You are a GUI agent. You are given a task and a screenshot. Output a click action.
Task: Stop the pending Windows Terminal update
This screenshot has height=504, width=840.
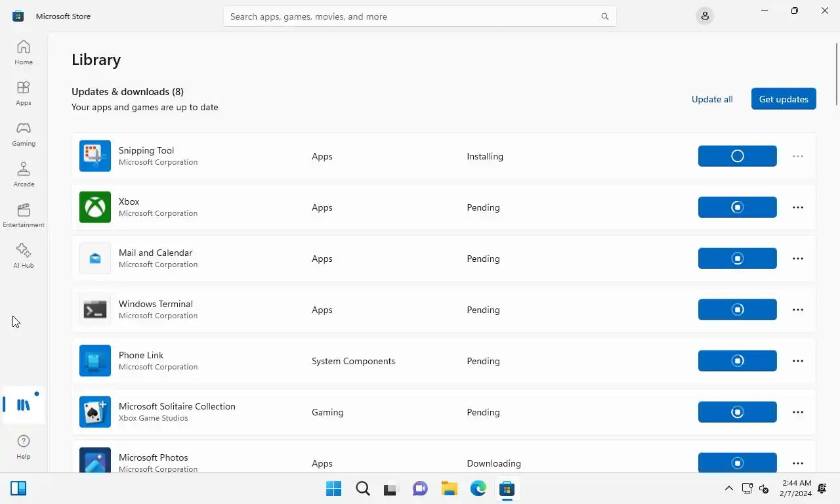[x=738, y=310]
